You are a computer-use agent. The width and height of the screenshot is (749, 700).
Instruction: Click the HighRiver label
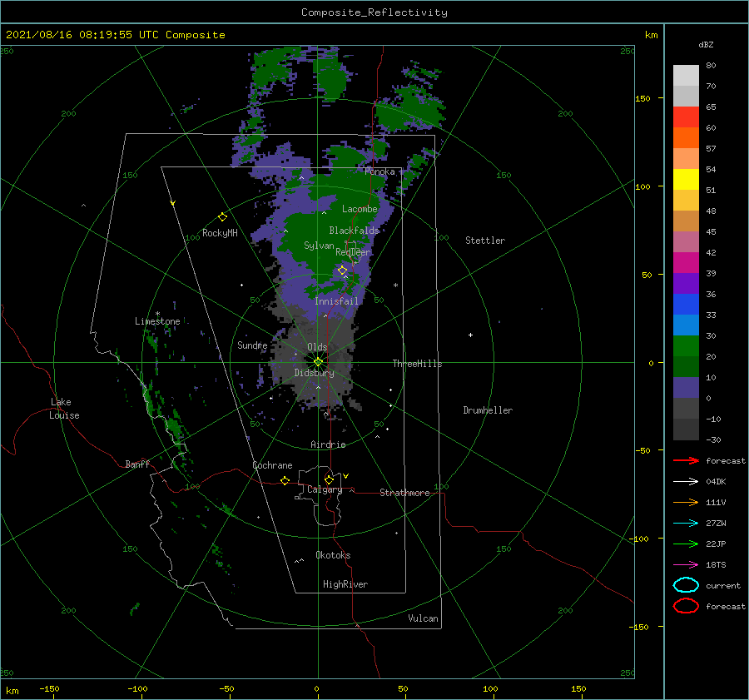pos(345,584)
